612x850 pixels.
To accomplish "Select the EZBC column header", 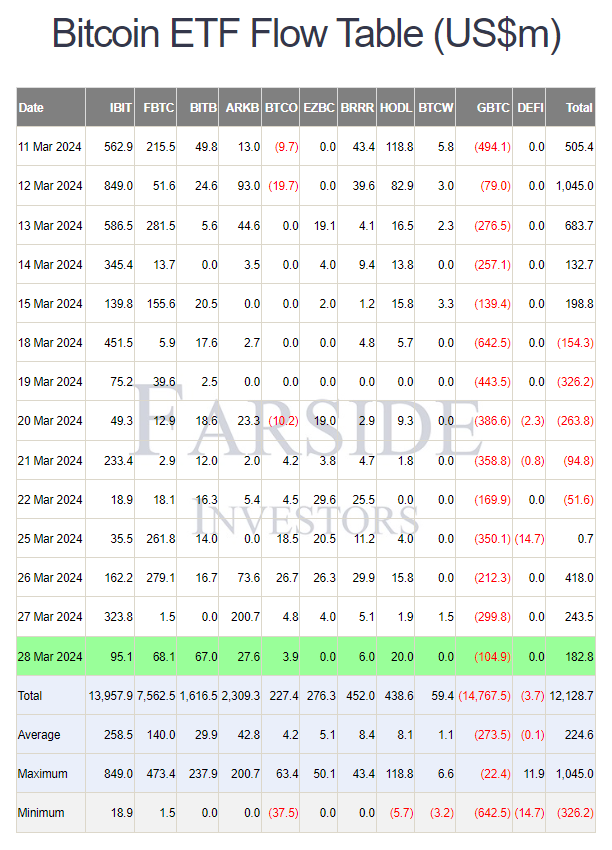I will point(319,107).
